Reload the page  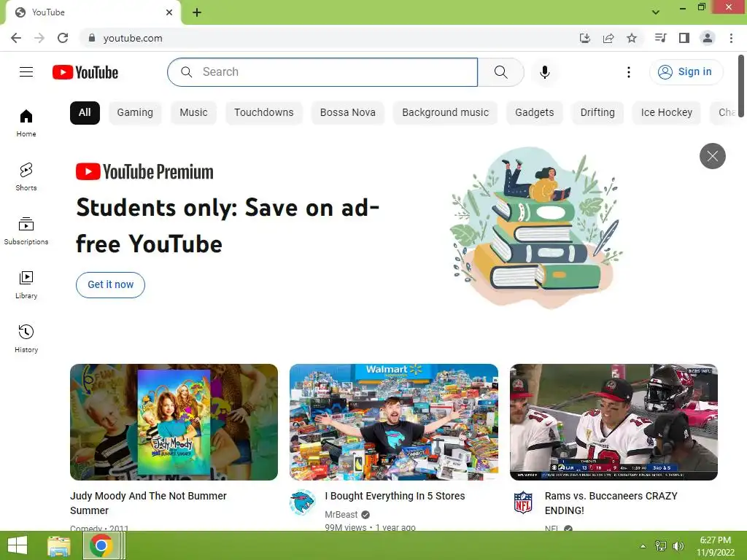click(63, 38)
